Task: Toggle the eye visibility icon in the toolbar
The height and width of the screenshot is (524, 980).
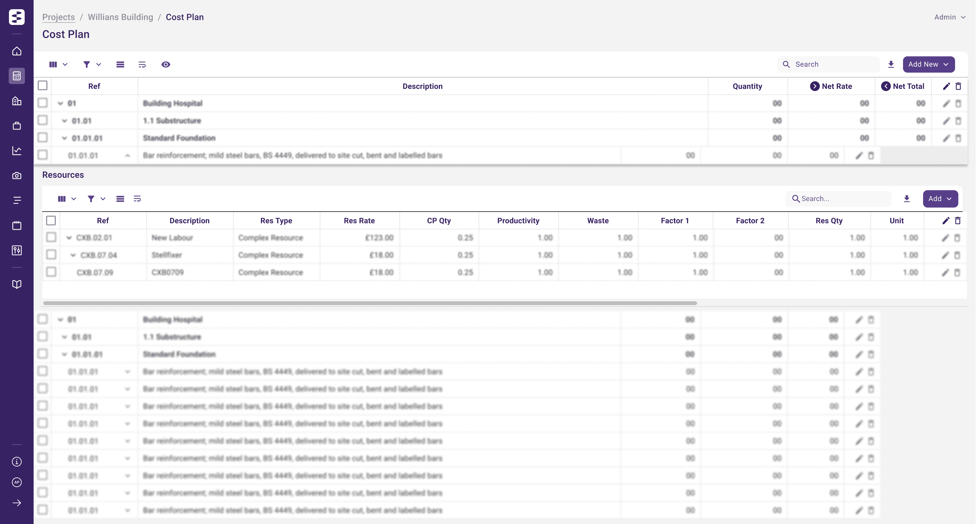Action: (166, 64)
